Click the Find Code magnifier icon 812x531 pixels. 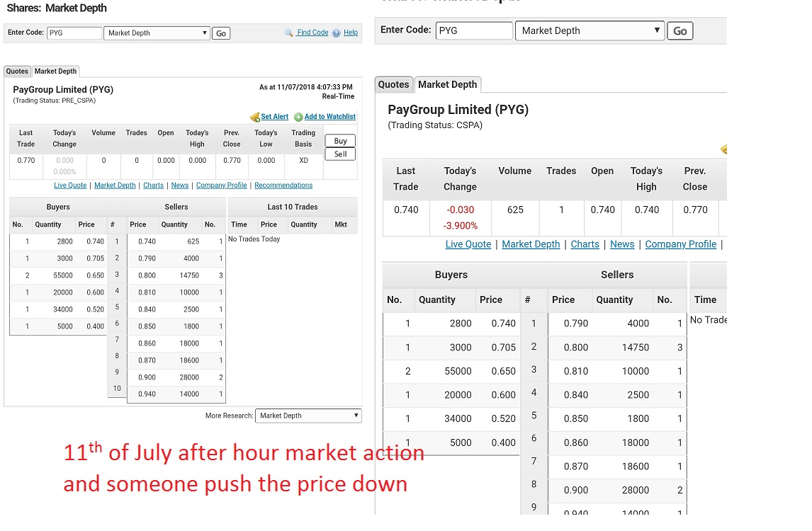pyautogui.click(x=289, y=33)
